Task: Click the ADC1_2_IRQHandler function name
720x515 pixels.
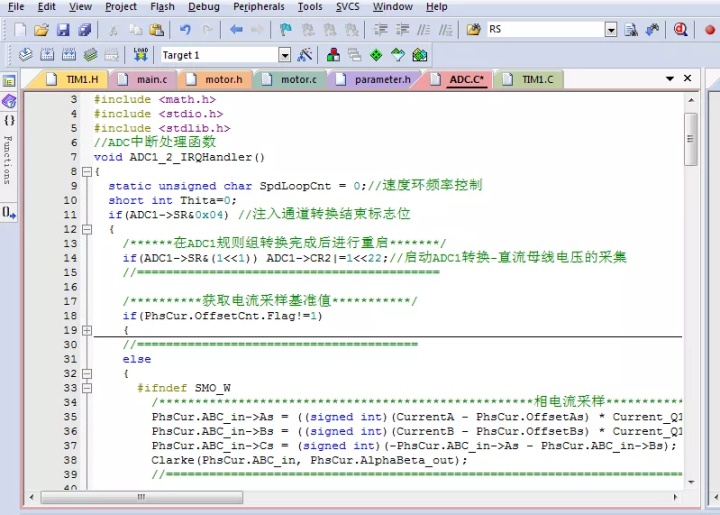Action: (191, 157)
